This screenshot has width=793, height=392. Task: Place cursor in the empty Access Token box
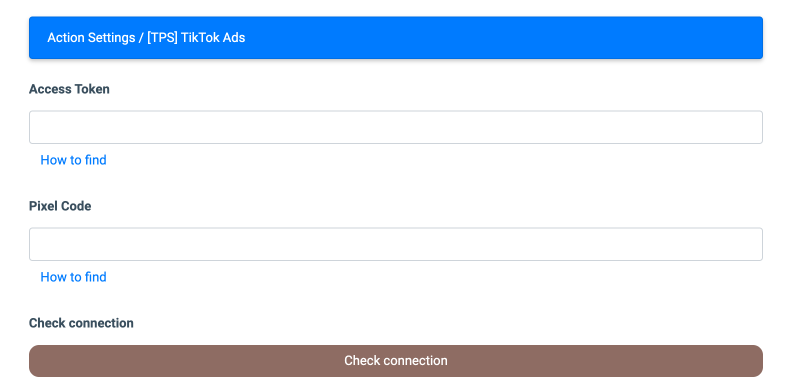tap(395, 127)
